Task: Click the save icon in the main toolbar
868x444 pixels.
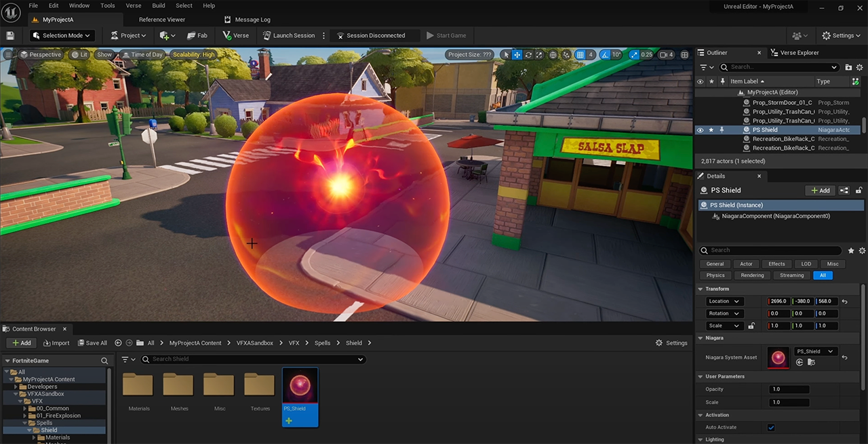Action: pyautogui.click(x=10, y=35)
